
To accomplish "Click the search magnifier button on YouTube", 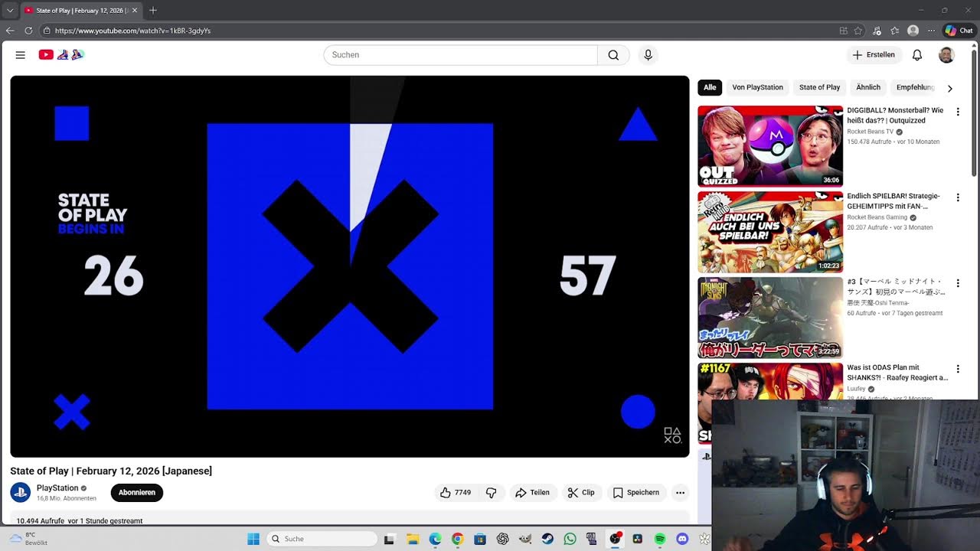I will pos(613,55).
